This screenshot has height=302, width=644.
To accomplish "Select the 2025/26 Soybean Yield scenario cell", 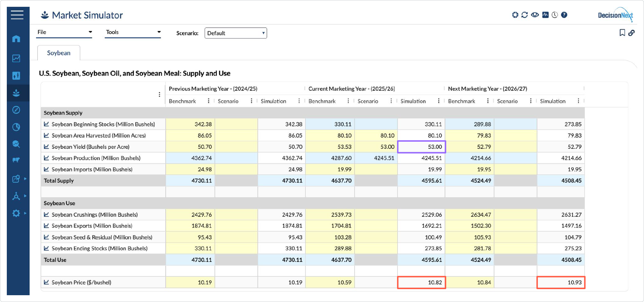I will click(x=376, y=147).
